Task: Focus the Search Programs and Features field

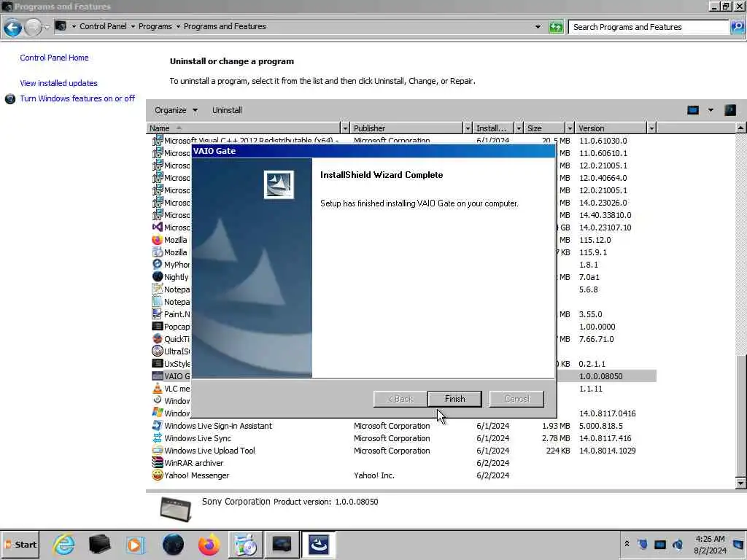Action: 649,27
